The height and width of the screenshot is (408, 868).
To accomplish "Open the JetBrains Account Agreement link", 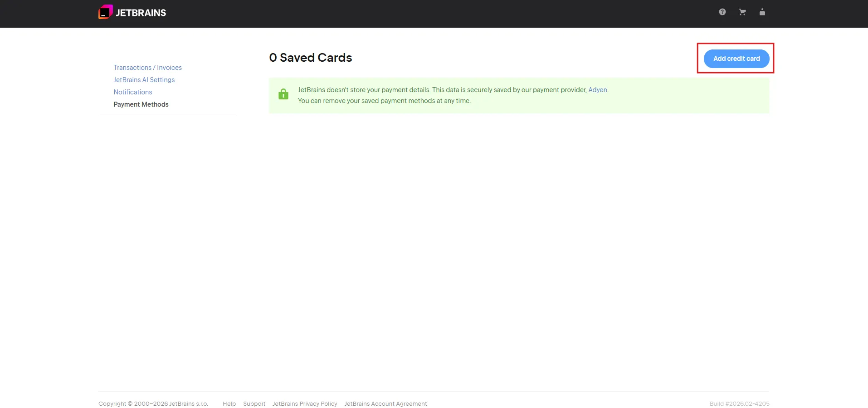I will pos(385,403).
